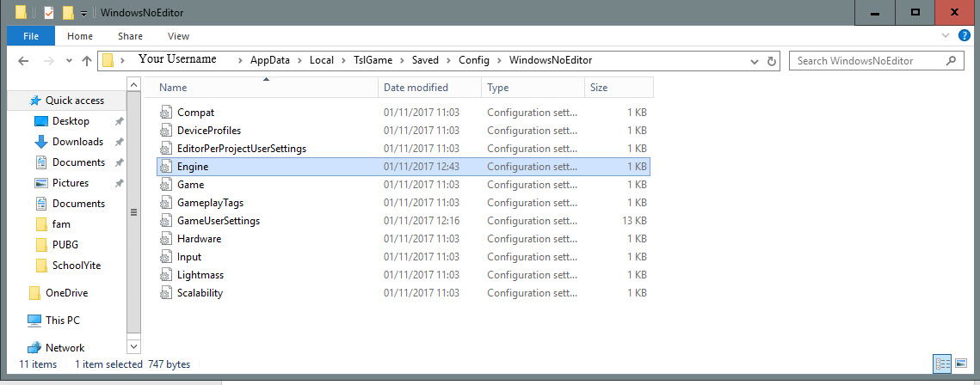
Task: Switch to the Share ribbon tab
Action: pyautogui.click(x=130, y=36)
